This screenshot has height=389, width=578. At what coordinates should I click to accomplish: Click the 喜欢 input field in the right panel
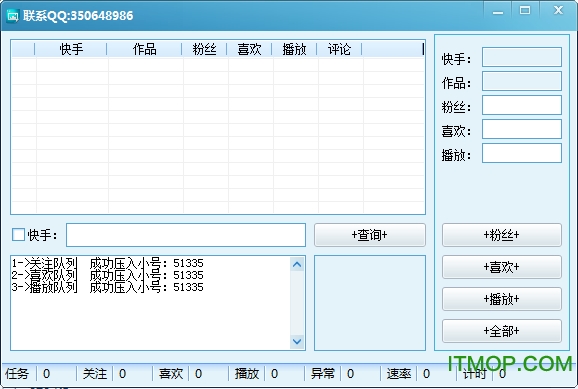point(522,129)
